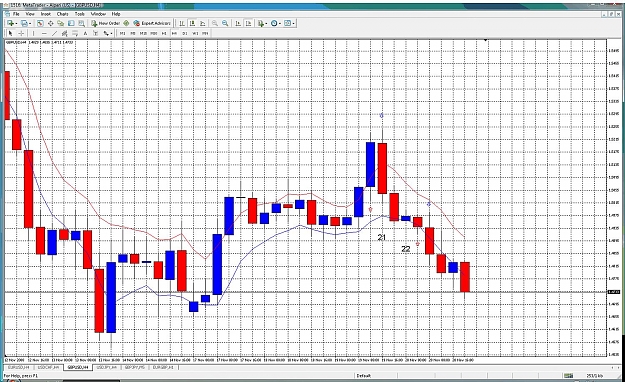Select the Text tool (letter A)
Screen dimensions: 625x382
(85, 33)
